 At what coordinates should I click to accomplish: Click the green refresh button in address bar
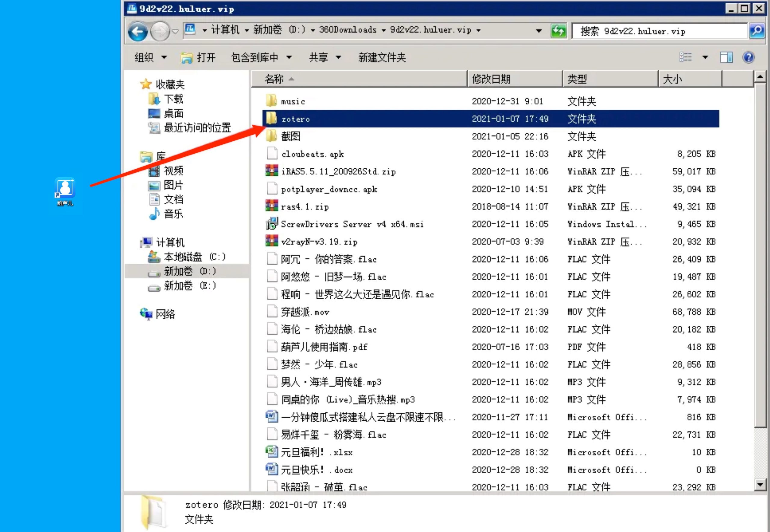coord(558,31)
